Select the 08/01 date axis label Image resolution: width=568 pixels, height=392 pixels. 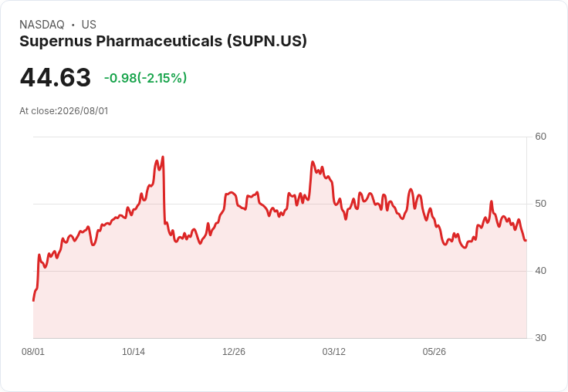(x=33, y=351)
